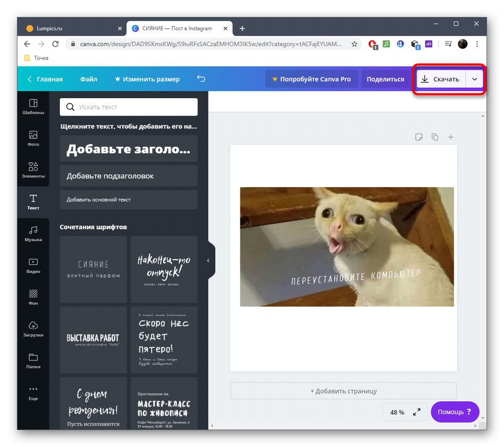504x447 pixels.
Task: Open the Музыка music section
Action: click(x=33, y=234)
